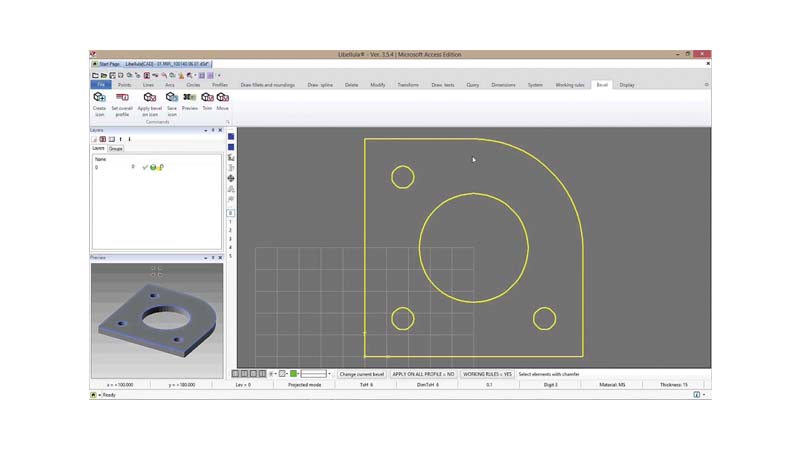
Task: Open the bevel Preview command
Action: [190, 101]
